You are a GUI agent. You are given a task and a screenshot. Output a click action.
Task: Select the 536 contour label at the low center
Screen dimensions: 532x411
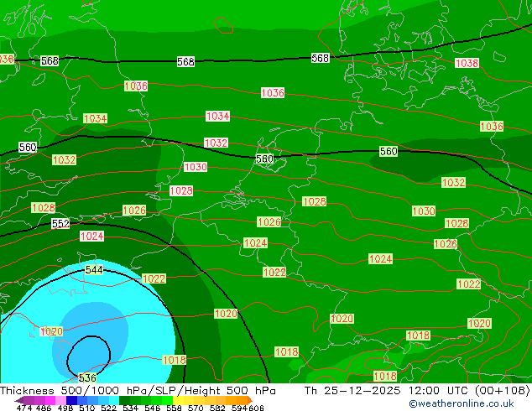(87, 378)
